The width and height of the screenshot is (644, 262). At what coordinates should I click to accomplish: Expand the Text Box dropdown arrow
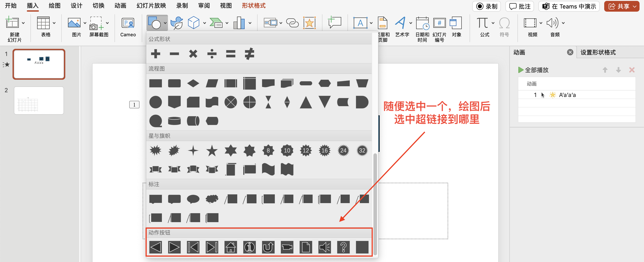(x=371, y=23)
